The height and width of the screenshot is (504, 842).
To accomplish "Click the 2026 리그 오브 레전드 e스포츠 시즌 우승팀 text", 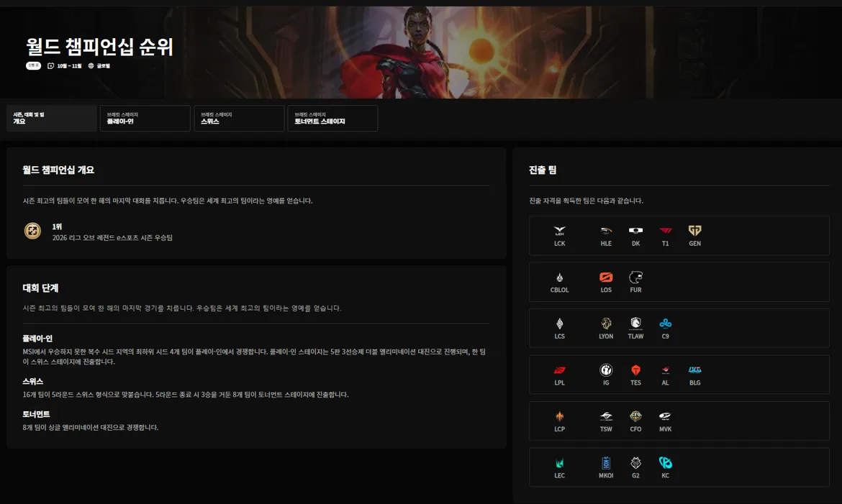I will [112, 238].
